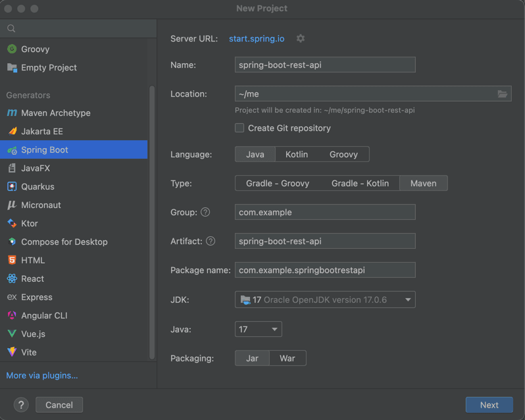Select Vue.js in generators list

(74, 334)
